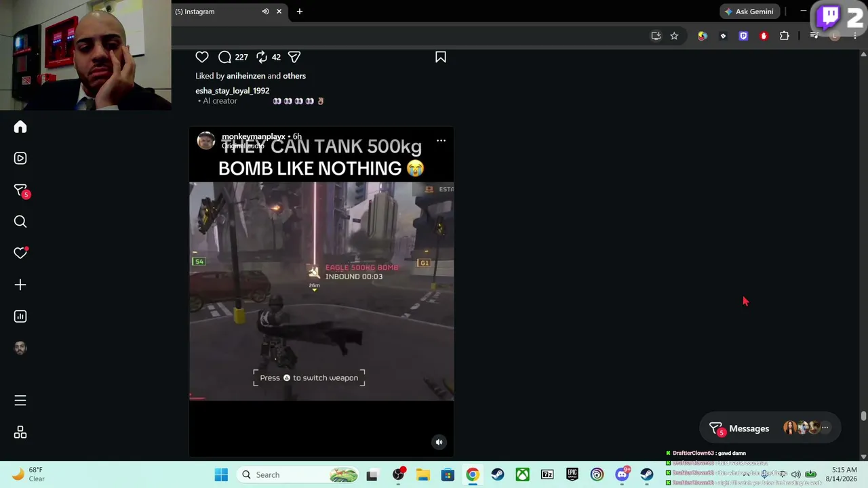This screenshot has width=868, height=488.
Task: Open the red stop-hand blocker extension
Action: click(x=764, y=36)
